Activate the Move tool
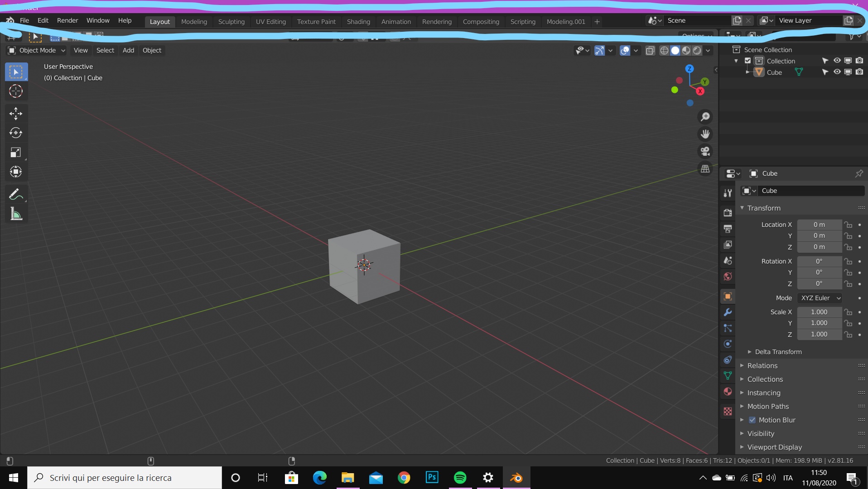The height and width of the screenshot is (489, 868). [16, 113]
